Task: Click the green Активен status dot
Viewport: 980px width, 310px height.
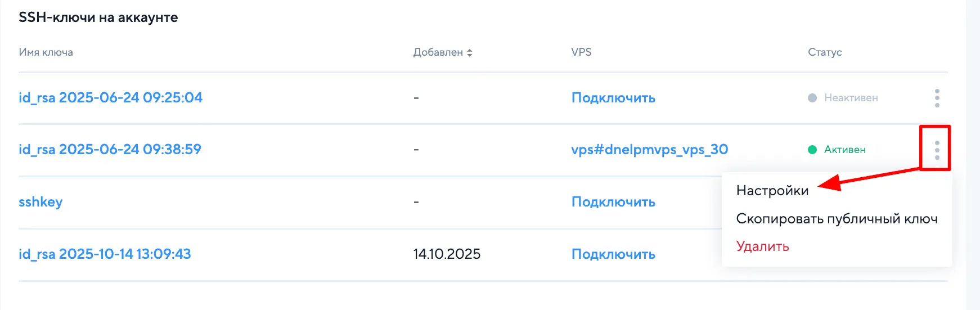Action: (x=812, y=150)
